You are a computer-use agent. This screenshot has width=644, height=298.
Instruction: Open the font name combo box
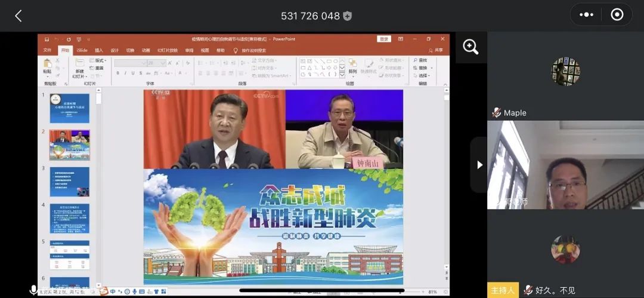130,63
